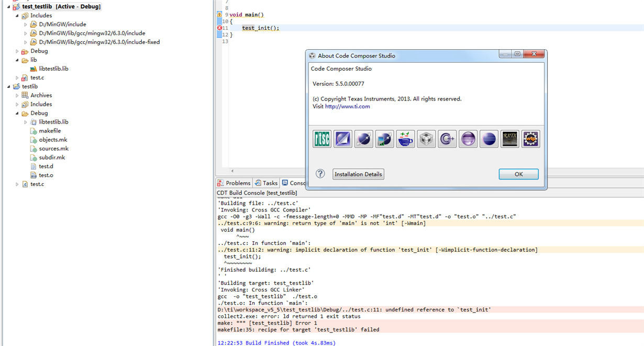Click the dark blue Eclipse sphere feature icon
Image resolution: width=644 pixels, height=346 pixels.
tap(489, 139)
